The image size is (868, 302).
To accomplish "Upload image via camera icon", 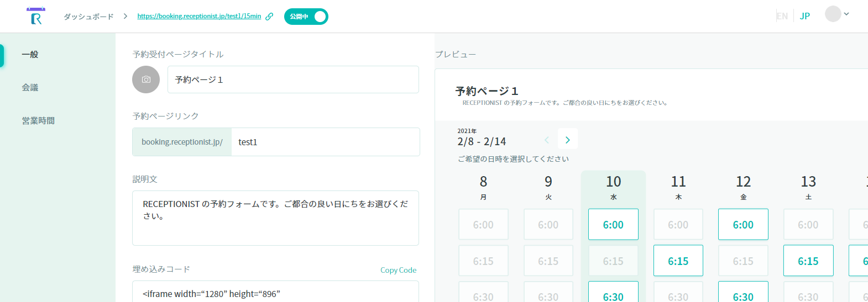I will [x=146, y=80].
